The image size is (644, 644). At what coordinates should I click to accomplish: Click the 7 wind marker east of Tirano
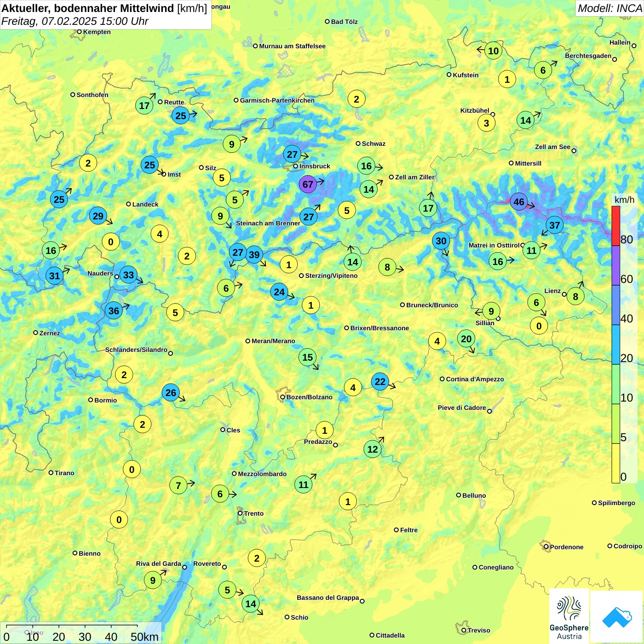178,485
